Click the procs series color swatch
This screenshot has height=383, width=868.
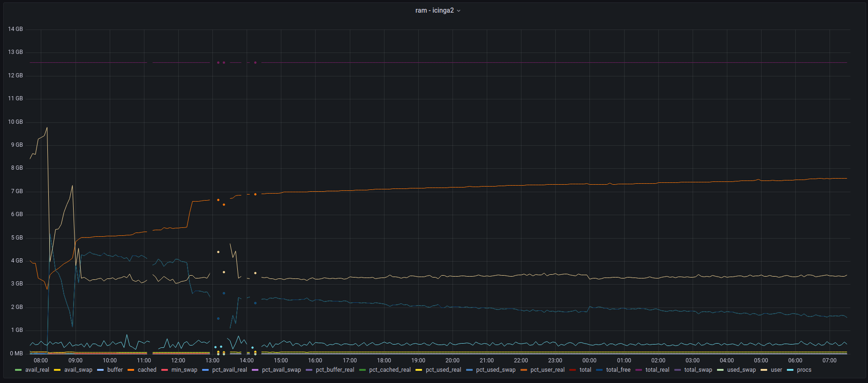click(x=790, y=370)
